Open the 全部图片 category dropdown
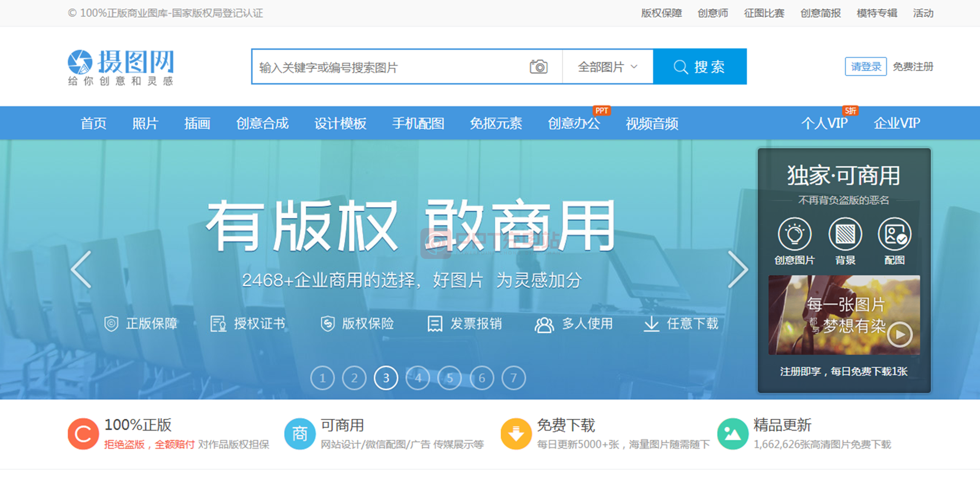The image size is (980, 487). coord(607,67)
